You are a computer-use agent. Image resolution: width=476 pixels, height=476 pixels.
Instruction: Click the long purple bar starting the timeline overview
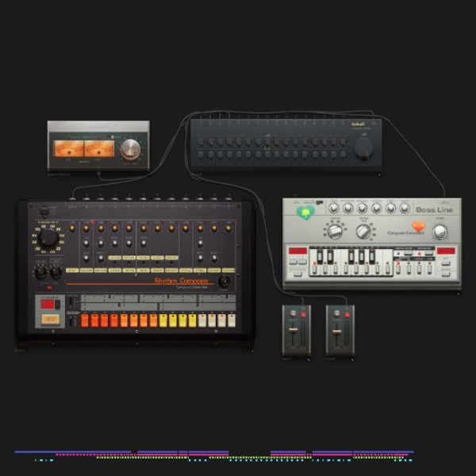(73, 451)
